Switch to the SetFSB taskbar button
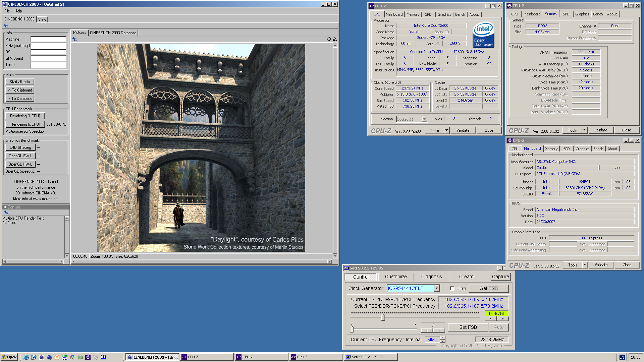 (x=371, y=357)
